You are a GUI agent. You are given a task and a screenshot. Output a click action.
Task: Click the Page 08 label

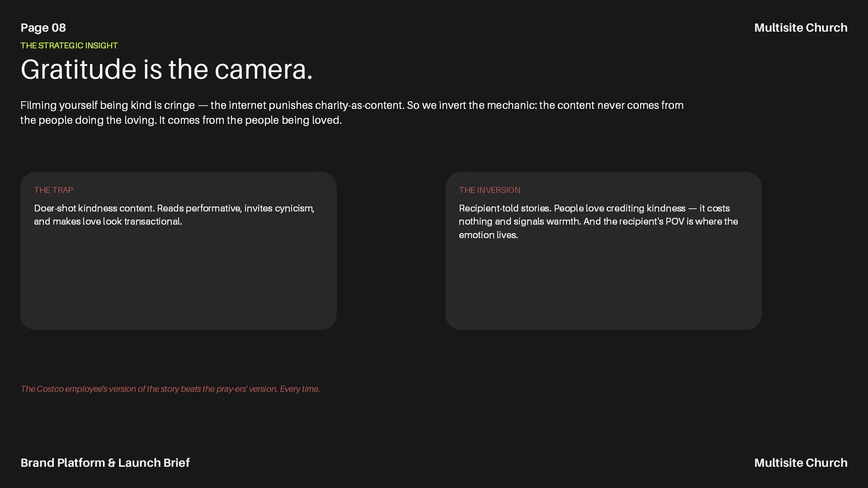pyautogui.click(x=43, y=28)
